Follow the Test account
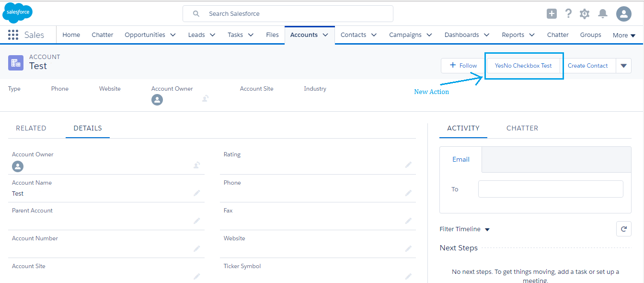Viewport: 644px width, 283px height. tap(461, 65)
